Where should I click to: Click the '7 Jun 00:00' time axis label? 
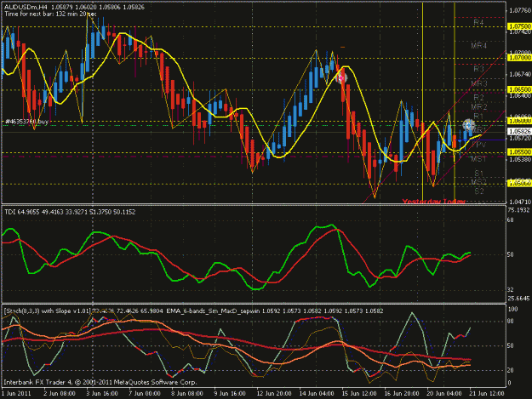click(145, 394)
